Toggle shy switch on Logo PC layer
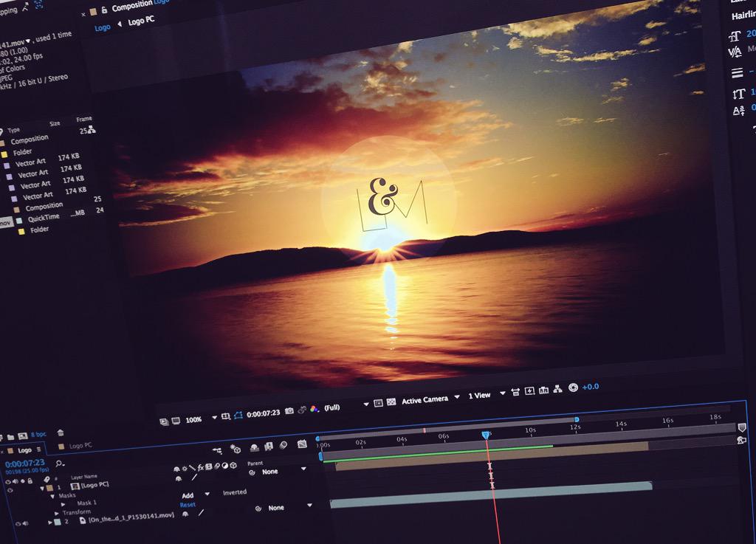Screen dimensions: 756x544 [x=179, y=478]
